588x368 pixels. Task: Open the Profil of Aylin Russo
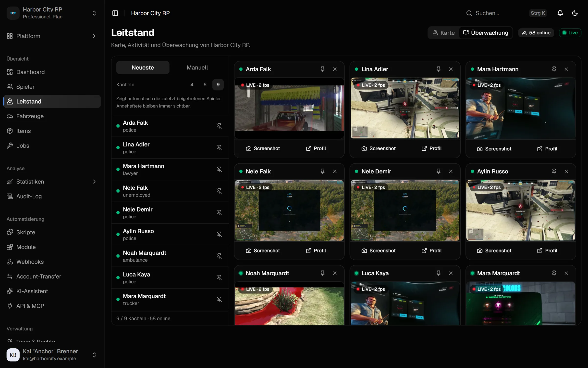pyautogui.click(x=547, y=250)
